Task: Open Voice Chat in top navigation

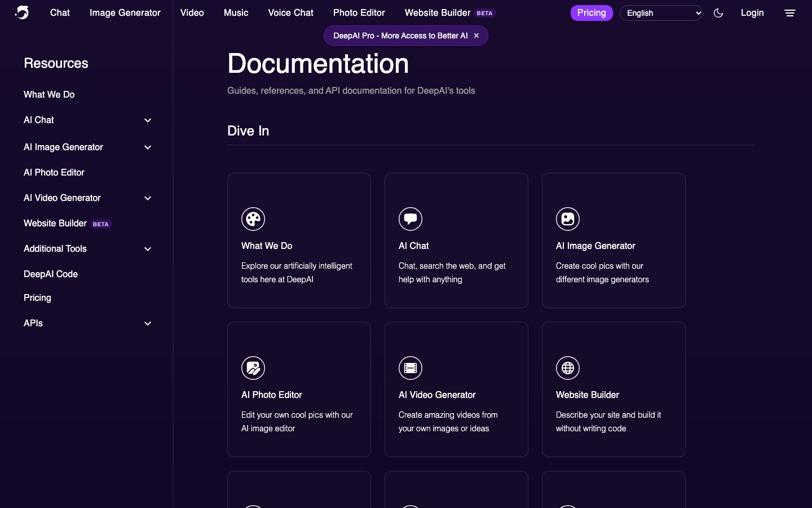Action: coord(291,12)
